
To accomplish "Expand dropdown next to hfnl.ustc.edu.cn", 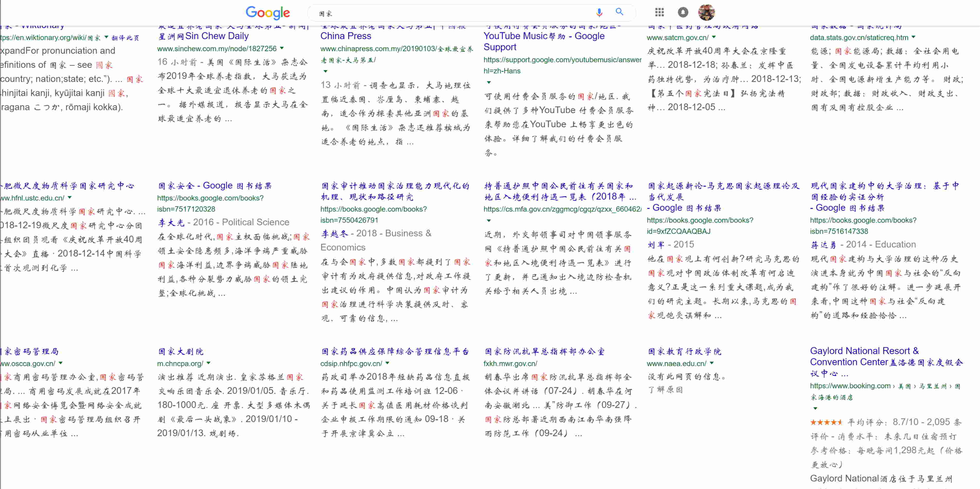I will pos(70,198).
